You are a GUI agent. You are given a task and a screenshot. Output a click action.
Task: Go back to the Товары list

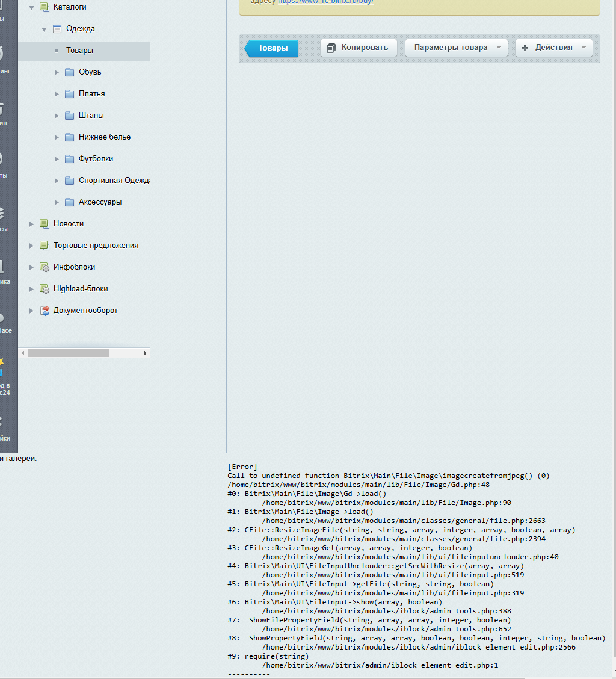tap(272, 48)
